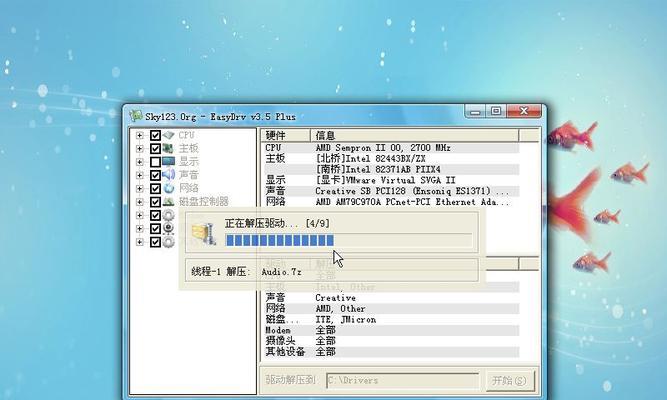Viewport: 667px width, 400px height.
Task: Expand the 磁盘控制器 tree node
Action: coord(140,202)
